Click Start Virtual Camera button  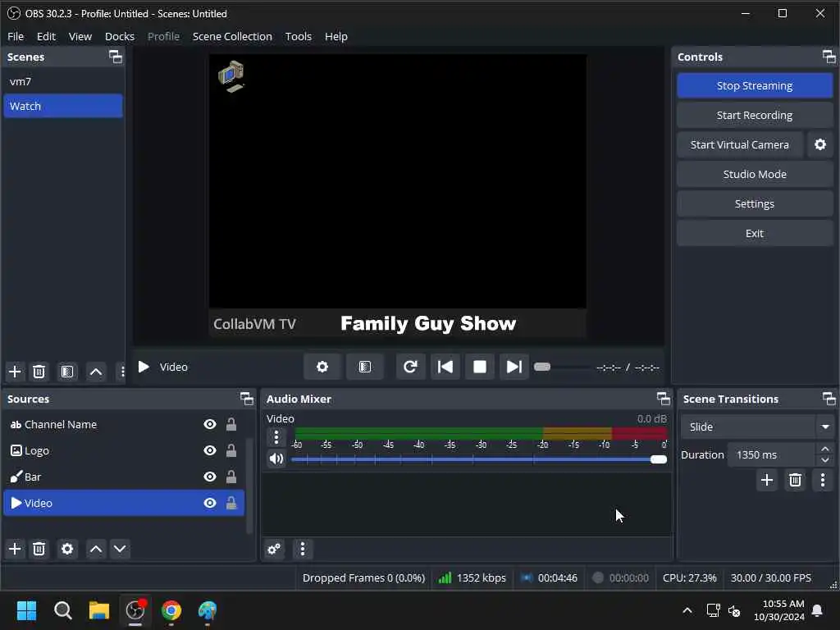click(x=739, y=144)
